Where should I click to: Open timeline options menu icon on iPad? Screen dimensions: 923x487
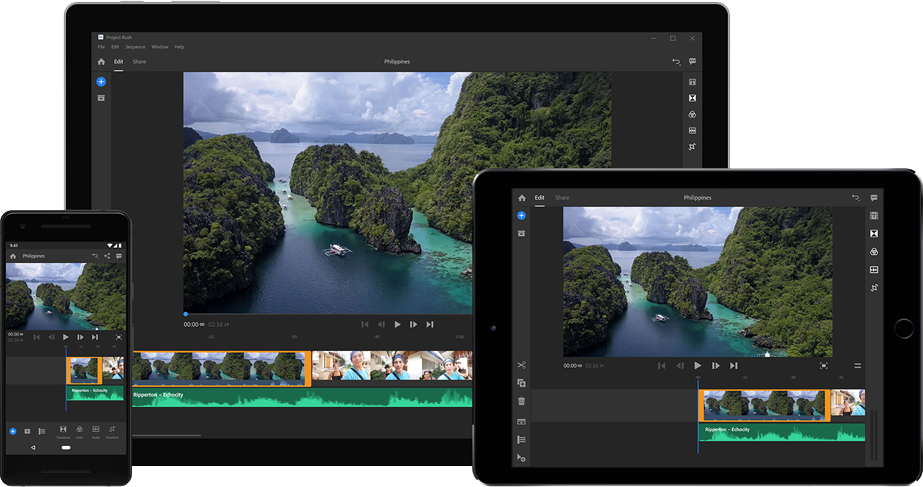point(858,366)
